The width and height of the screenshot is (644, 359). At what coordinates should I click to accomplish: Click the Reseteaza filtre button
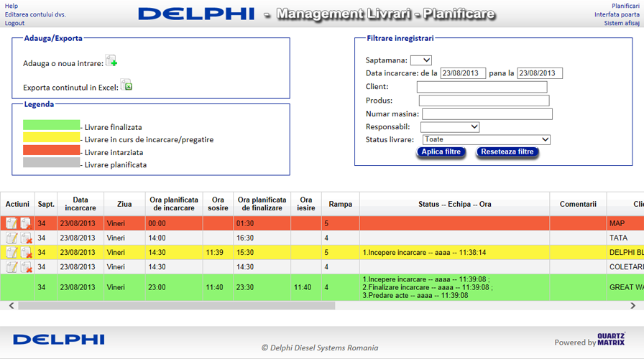coord(507,151)
